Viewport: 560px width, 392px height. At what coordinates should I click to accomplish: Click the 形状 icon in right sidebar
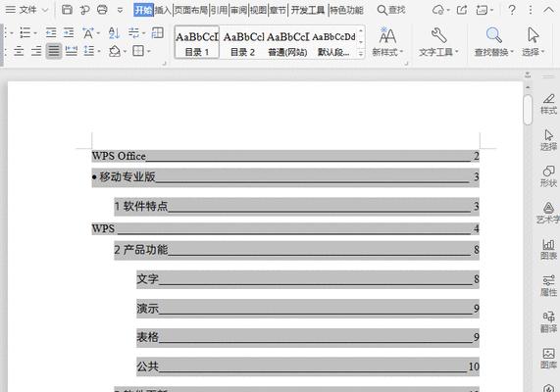(x=548, y=176)
